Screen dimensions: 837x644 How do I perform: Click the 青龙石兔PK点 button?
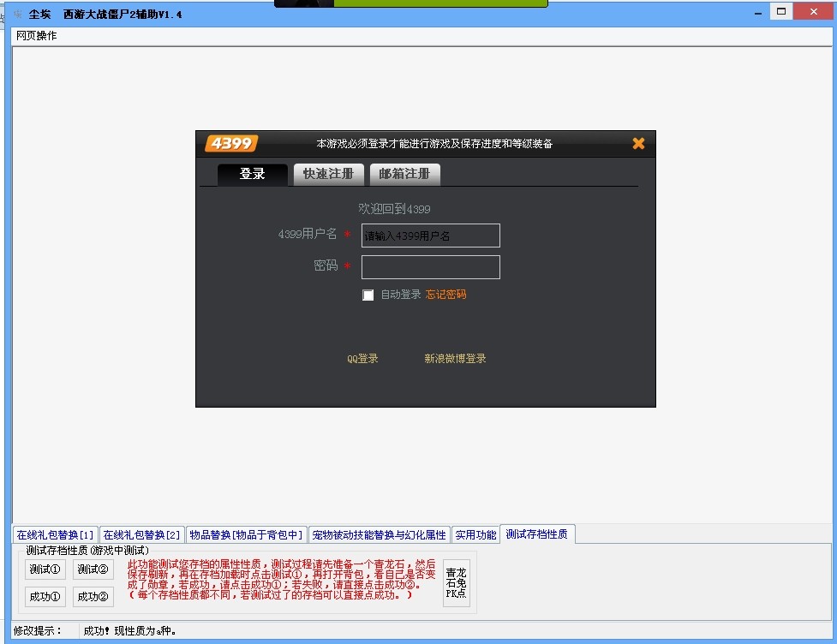(x=457, y=582)
